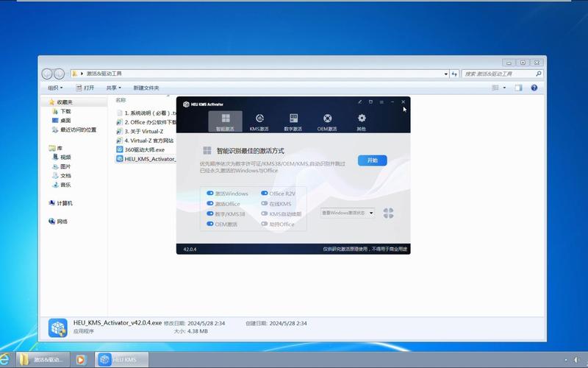Click the change view icon in Explorer
This screenshot has width=588, height=368.
tap(495, 88)
